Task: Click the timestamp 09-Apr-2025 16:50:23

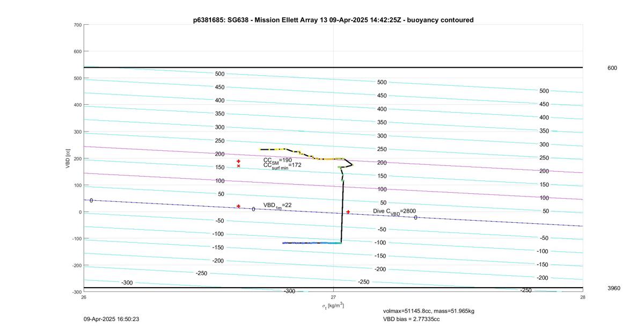Action: pos(112,319)
